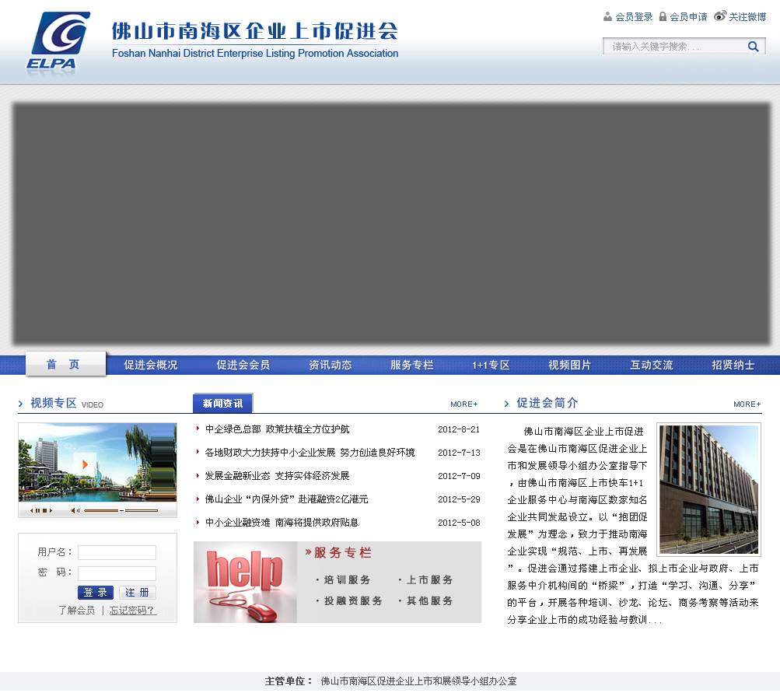Click the search magnifier icon
Image resolution: width=780 pixels, height=700 pixels.
pos(753,47)
